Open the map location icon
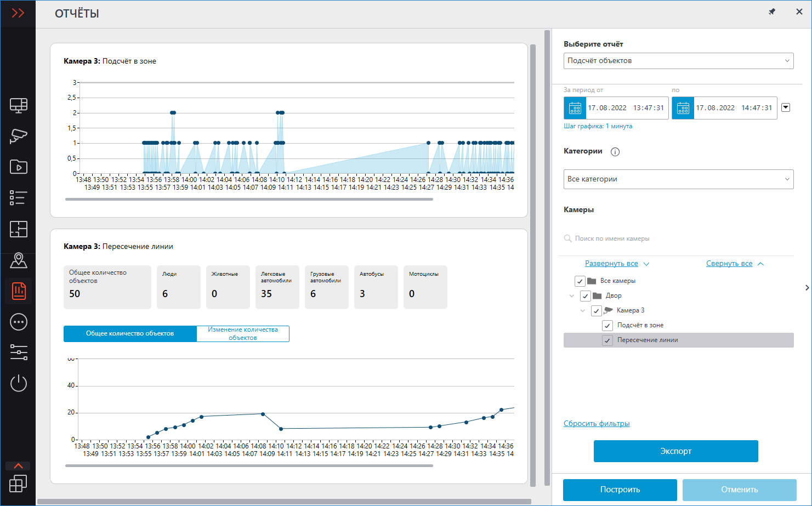Image resolution: width=812 pixels, height=506 pixels. pos(19,260)
